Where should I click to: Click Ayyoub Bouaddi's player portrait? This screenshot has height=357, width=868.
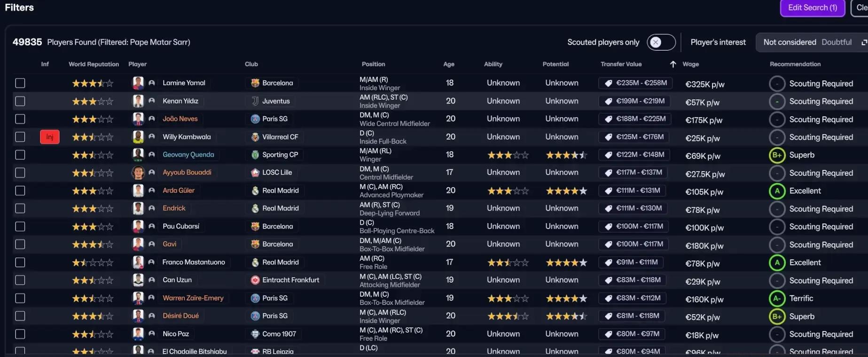(x=138, y=173)
